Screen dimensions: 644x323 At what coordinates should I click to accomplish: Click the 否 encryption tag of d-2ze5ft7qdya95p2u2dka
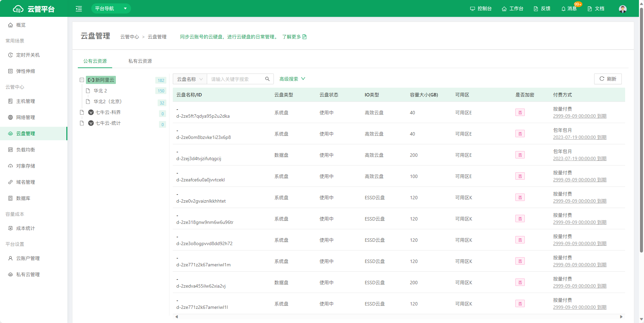click(520, 113)
